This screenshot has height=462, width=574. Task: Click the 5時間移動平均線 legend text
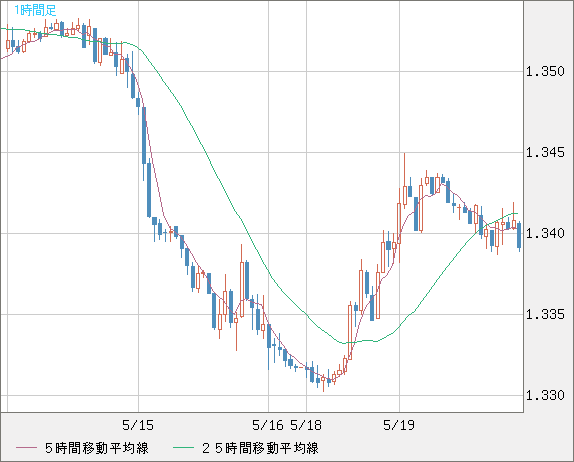(x=97, y=448)
